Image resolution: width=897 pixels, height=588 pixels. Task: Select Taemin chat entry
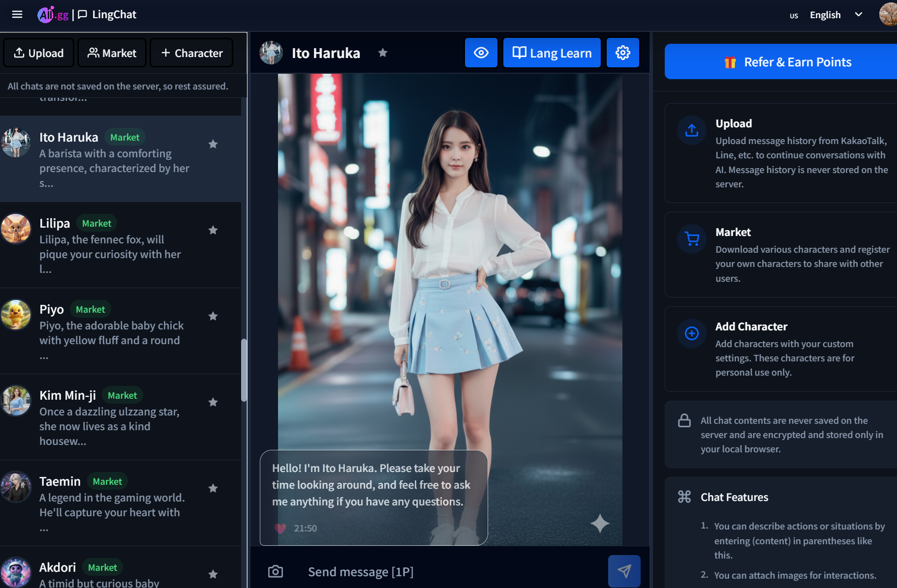pyautogui.click(x=121, y=503)
